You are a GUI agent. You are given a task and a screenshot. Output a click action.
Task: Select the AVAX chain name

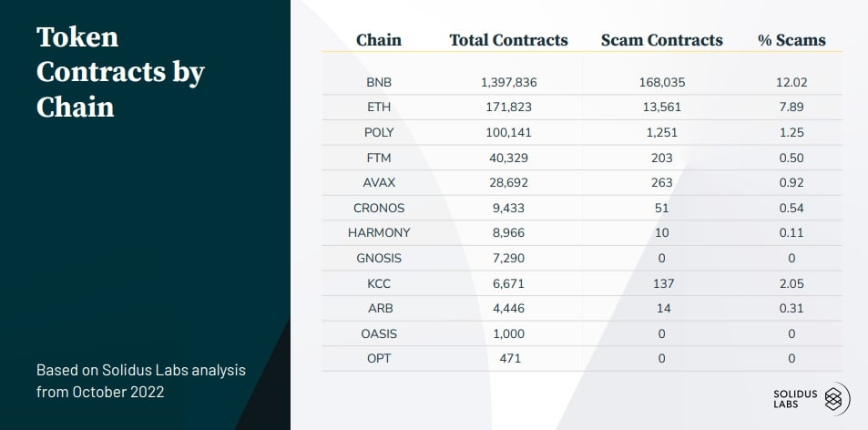click(378, 182)
